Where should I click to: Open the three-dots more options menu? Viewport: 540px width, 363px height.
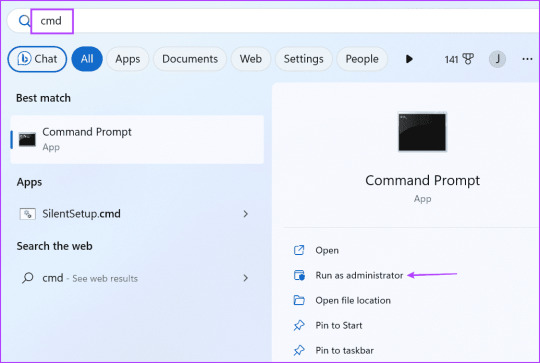tap(527, 59)
